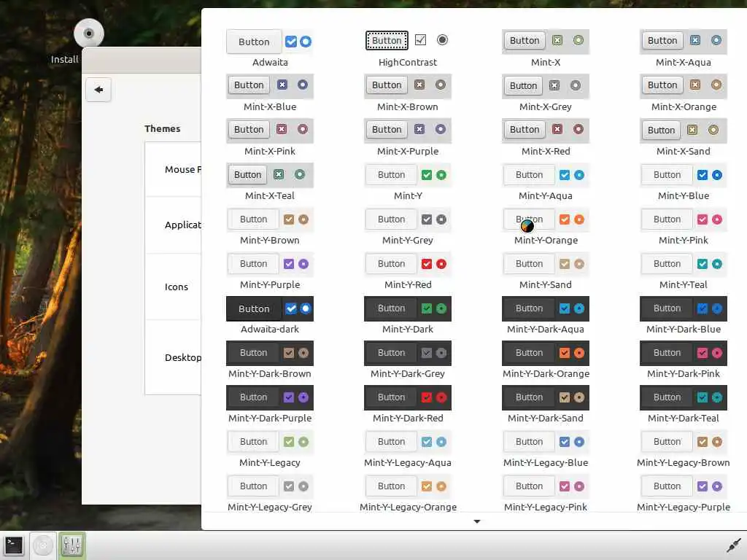Screen dimensions: 747x560
Task: Select the Mint-Y-Legacy-Blue theme preview
Action: coord(546,442)
